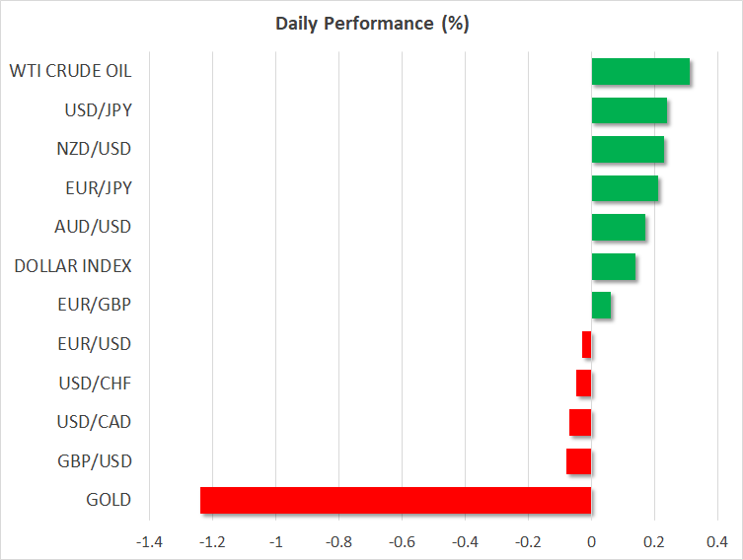The height and width of the screenshot is (560, 743).
Task: Select the EUR/GBP category label
Action: pyautogui.click(x=95, y=305)
